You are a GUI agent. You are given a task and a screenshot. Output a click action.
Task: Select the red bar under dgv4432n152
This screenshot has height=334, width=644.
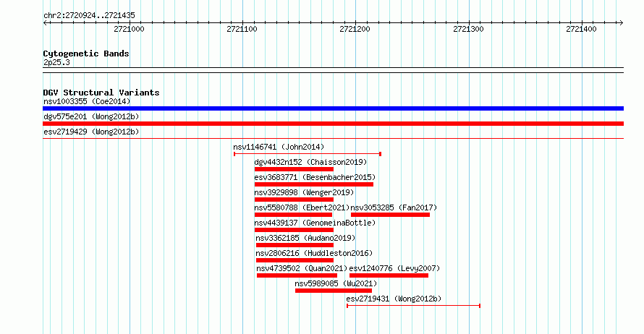(x=294, y=169)
